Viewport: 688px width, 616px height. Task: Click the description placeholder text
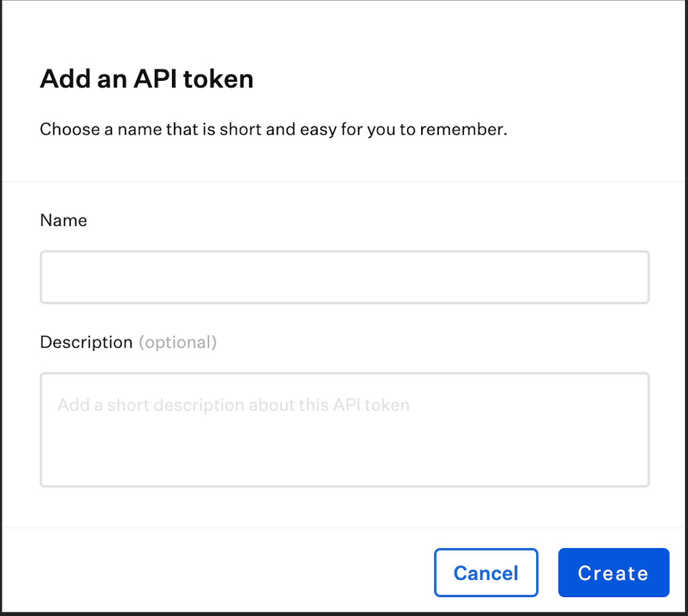[233, 405]
